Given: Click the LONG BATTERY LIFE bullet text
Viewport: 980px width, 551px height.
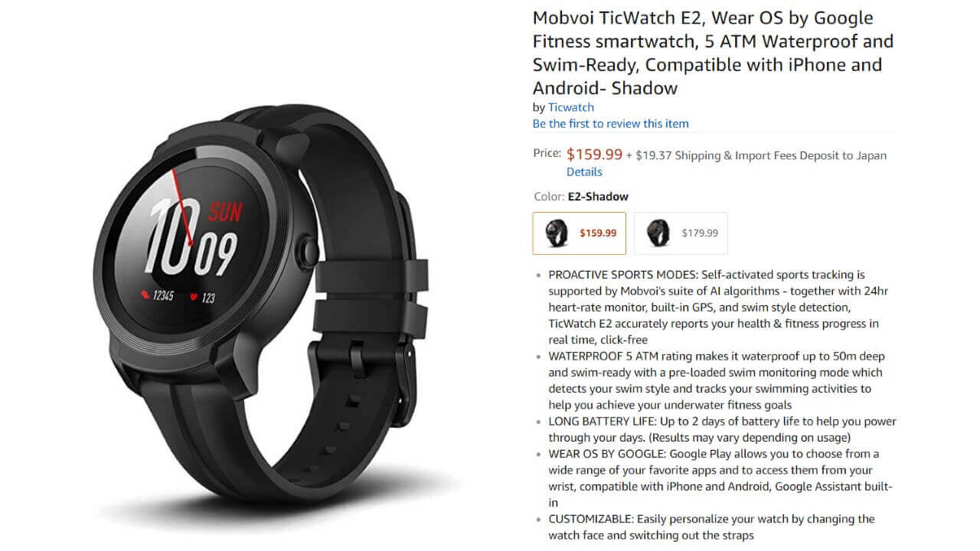Looking at the screenshot, I should coord(722,429).
